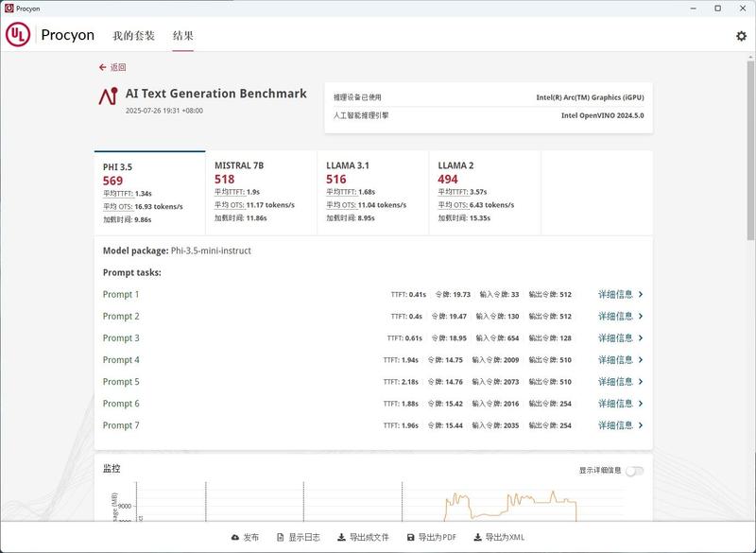Click the AI Text Generation Benchmark icon
This screenshot has height=553, width=756.
109,96
